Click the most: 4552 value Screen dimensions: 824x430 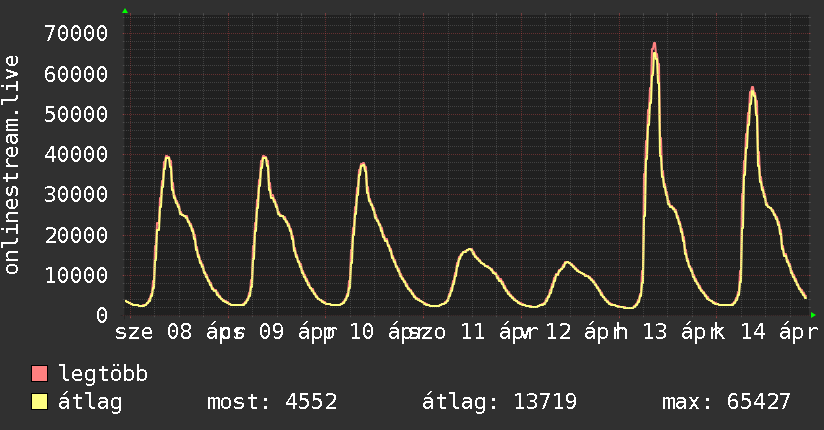click(x=272, y=402)
